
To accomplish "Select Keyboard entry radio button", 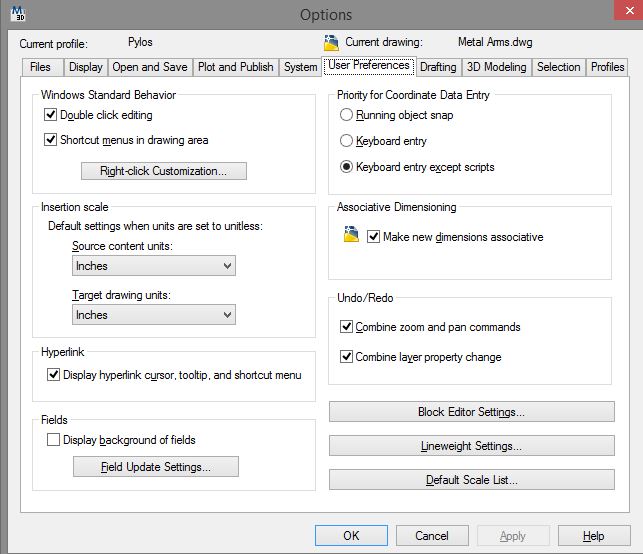I will 347,141.
